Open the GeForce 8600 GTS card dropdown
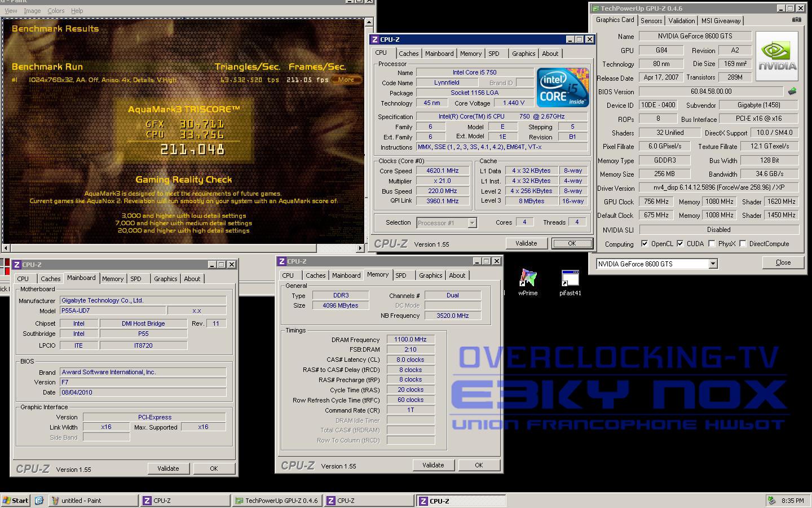812x508 pixels. [x=713, y=264]
